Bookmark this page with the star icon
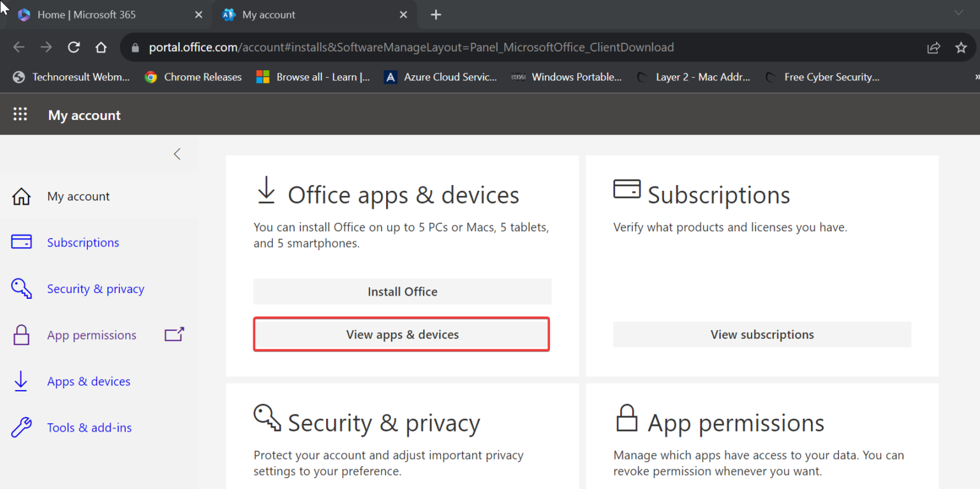 tap(961, 47)
